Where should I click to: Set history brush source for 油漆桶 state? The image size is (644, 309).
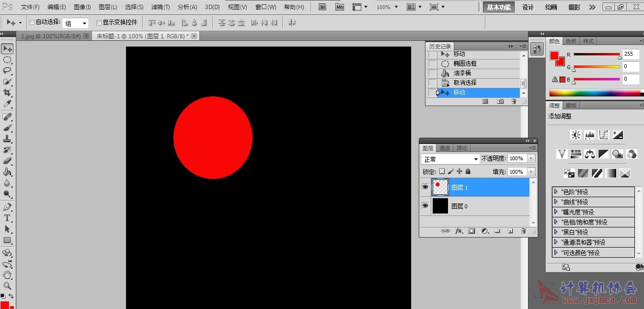(432, 73)
